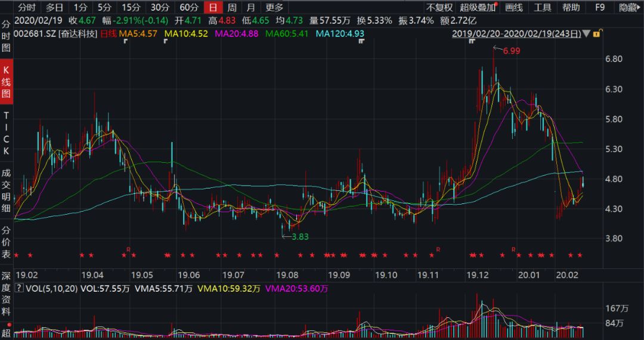
Task: Toggle the 不复权 price adjustment option
Action: click(439, 8)
